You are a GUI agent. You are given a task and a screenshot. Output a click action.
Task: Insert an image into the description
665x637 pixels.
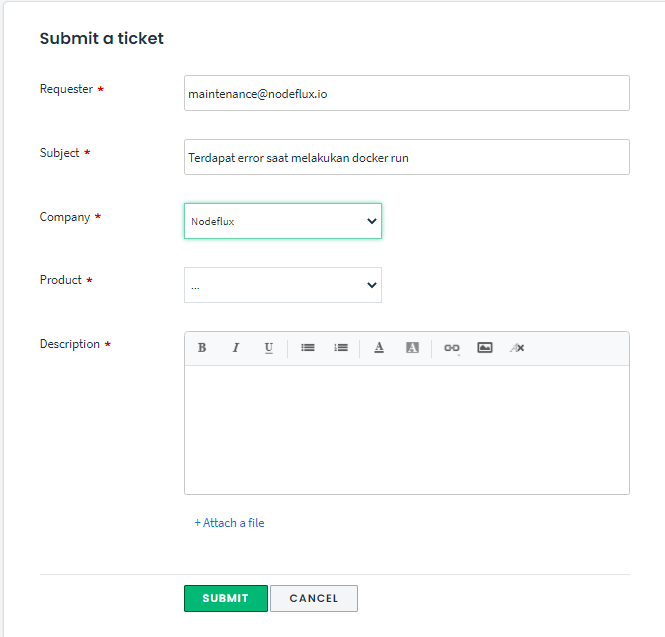click(x=485, y=348)
